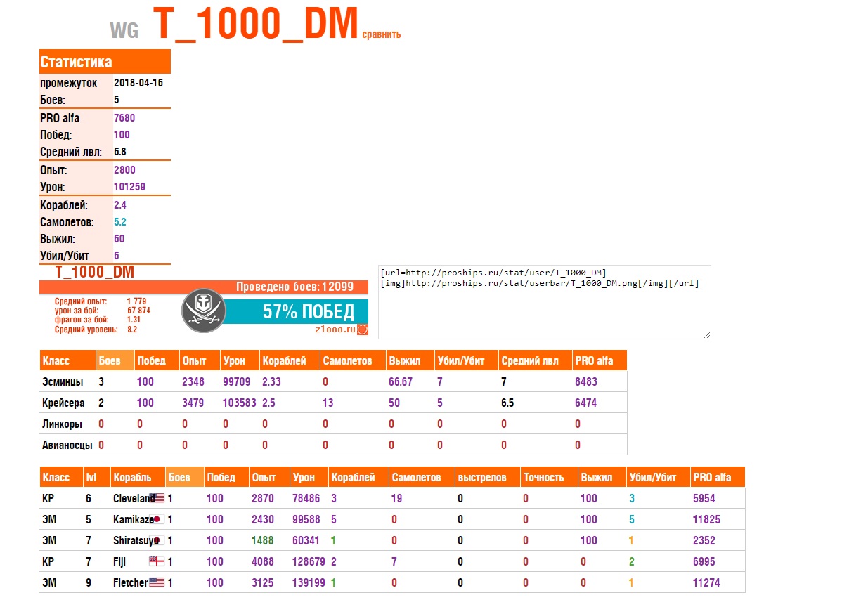Click the UK flag next to Fiji
This screenshot has width=868, height=600.
157,561
